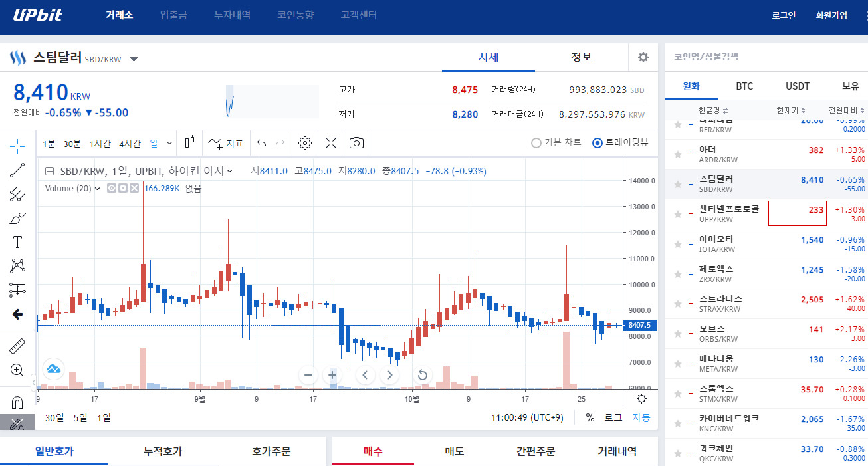The height and width of the screenshot is (466, 868).
Task: Toggle percent scale on chart
Action: pyautogui.click(x=590, y=417)
